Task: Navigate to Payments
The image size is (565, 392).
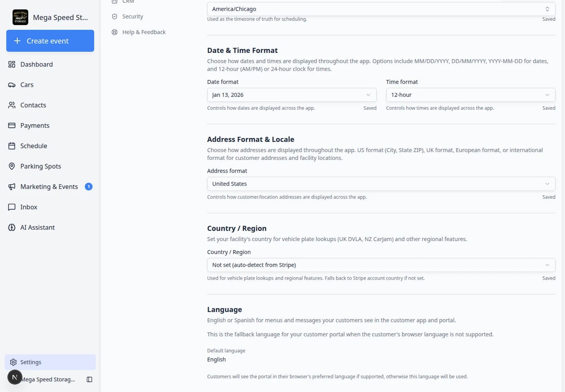Action: pos(50,125)
